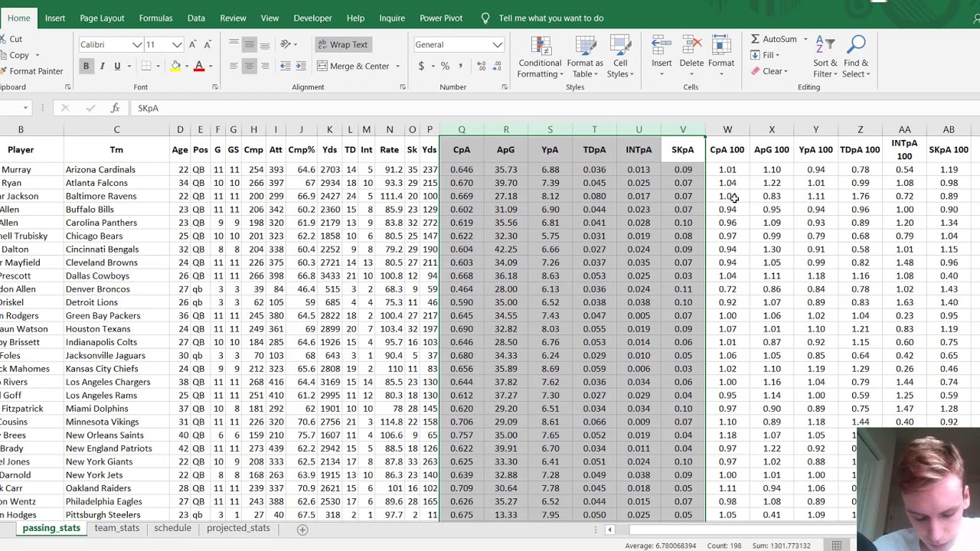Apply comma style number format
The height and width of the screenshot is (551, 980).
(460, 67)
